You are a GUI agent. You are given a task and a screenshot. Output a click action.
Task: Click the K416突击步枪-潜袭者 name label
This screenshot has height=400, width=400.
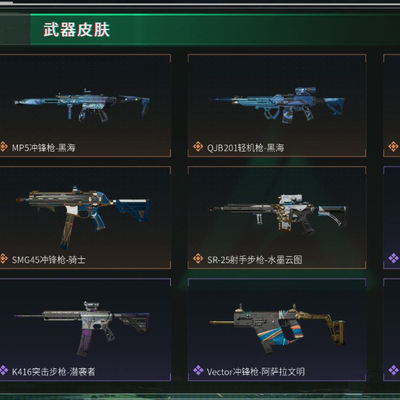tap(54, 371)
